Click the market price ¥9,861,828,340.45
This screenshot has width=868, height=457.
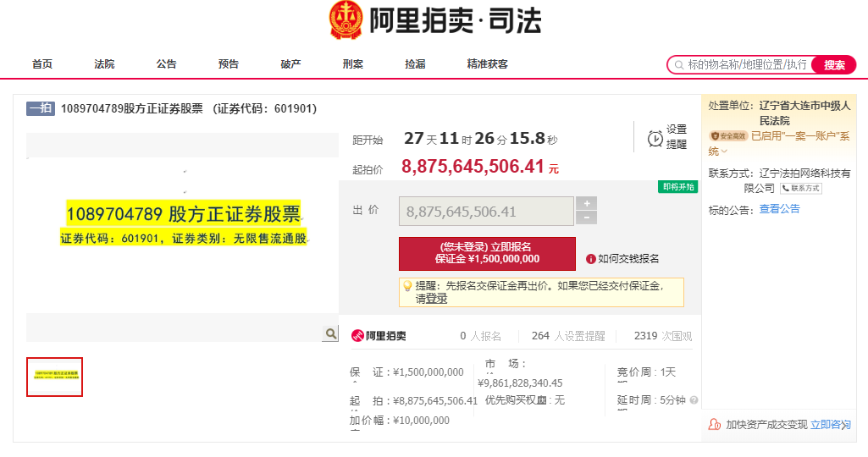520,383
